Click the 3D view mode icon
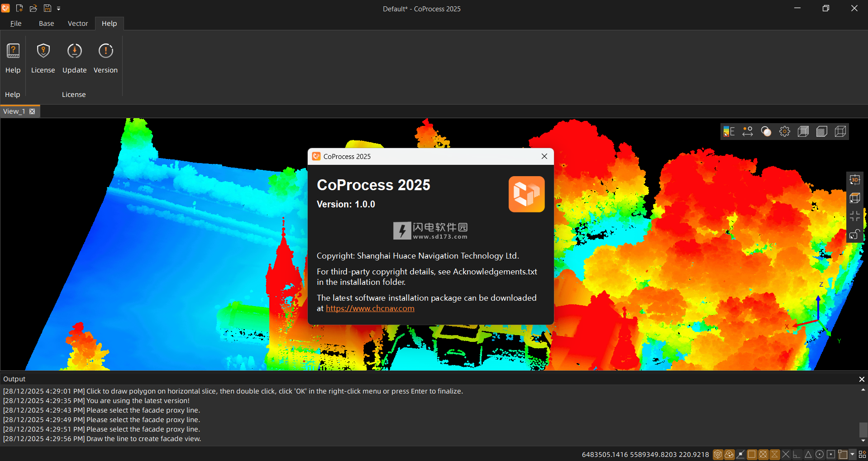Screen dimensions: 868x461 pyautogui.click(x=854, y=180)
